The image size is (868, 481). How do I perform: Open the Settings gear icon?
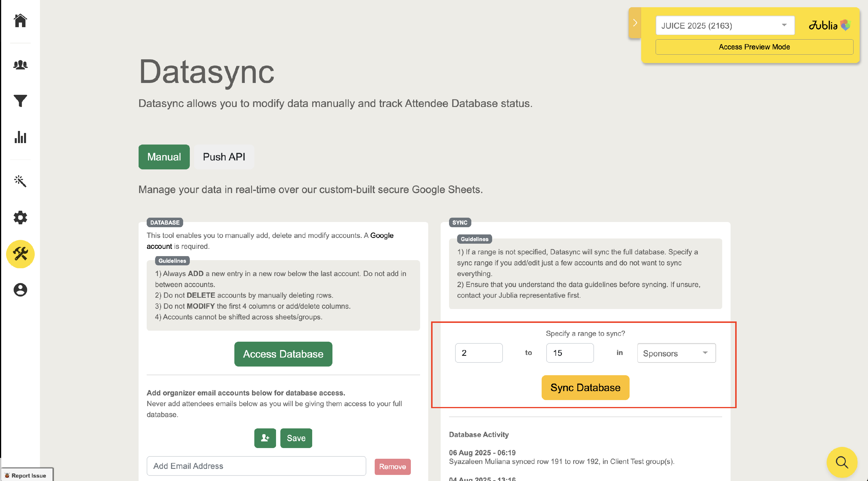click(x=20, y=217)
